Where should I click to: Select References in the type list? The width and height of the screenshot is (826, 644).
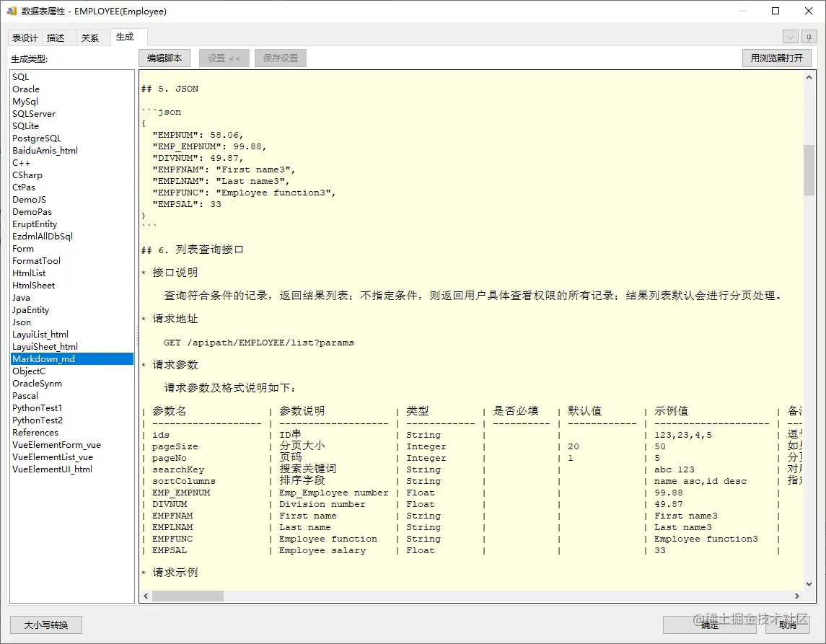(72, 432)
